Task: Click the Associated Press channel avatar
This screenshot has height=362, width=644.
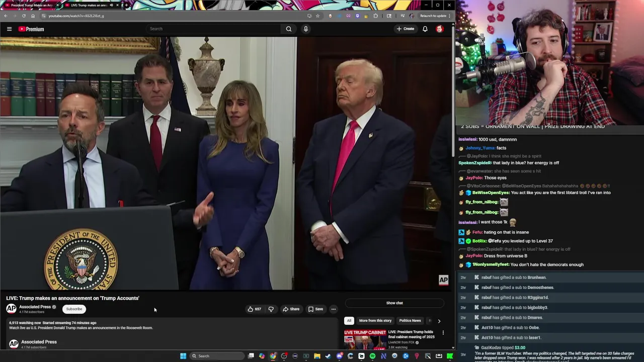Action: coord(11,309)
